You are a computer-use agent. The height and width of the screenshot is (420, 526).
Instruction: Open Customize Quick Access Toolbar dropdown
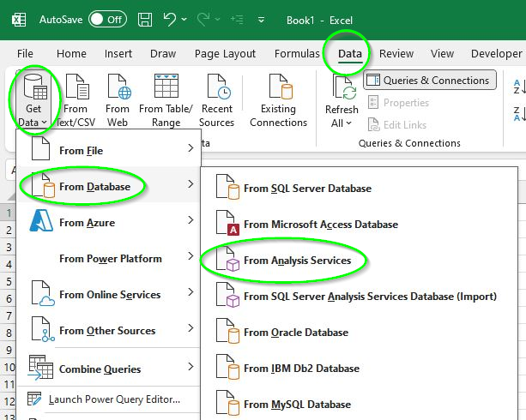click(x=261, y=20)
